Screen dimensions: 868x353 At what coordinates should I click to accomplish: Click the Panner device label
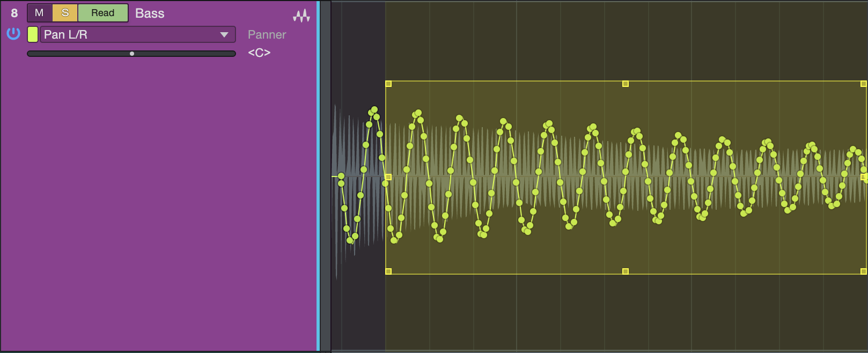267,35
